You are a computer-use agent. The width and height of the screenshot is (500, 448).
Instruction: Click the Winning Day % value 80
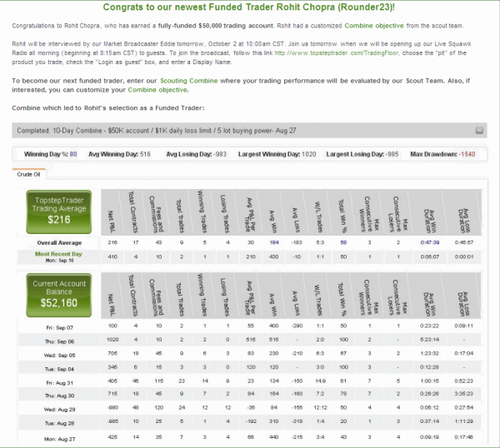click(73, 154)
